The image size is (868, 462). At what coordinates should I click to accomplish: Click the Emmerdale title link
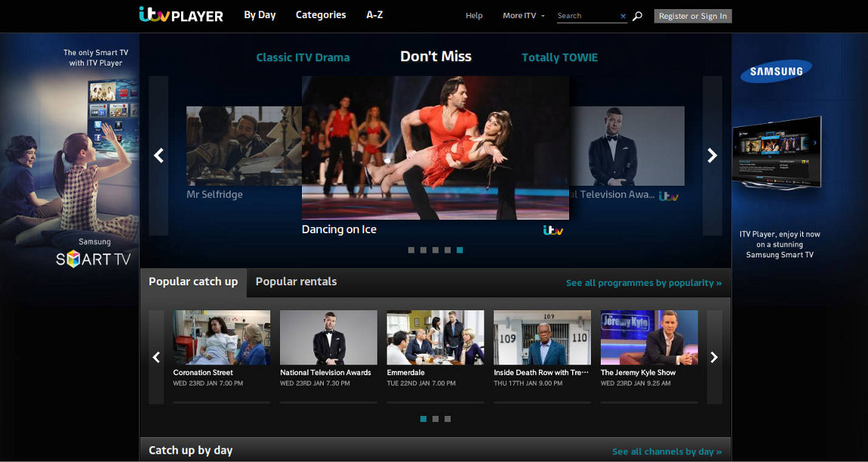(x=406, y=373)
